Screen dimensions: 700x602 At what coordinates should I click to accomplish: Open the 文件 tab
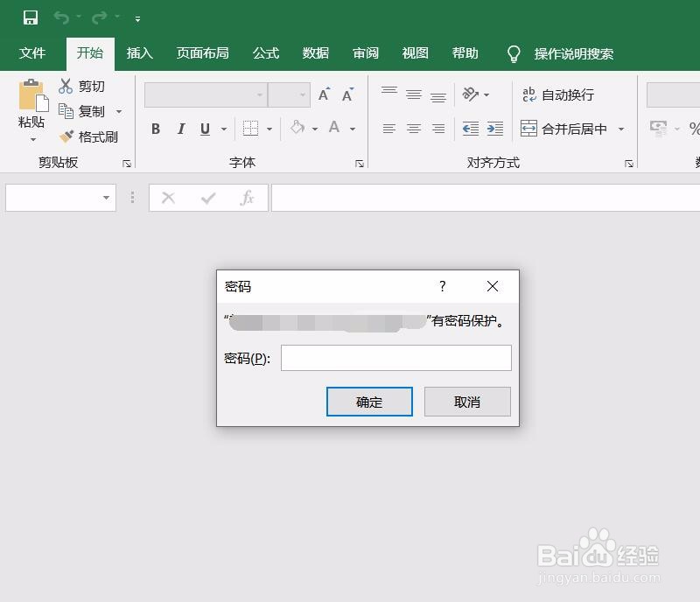[x=32, y=53]
